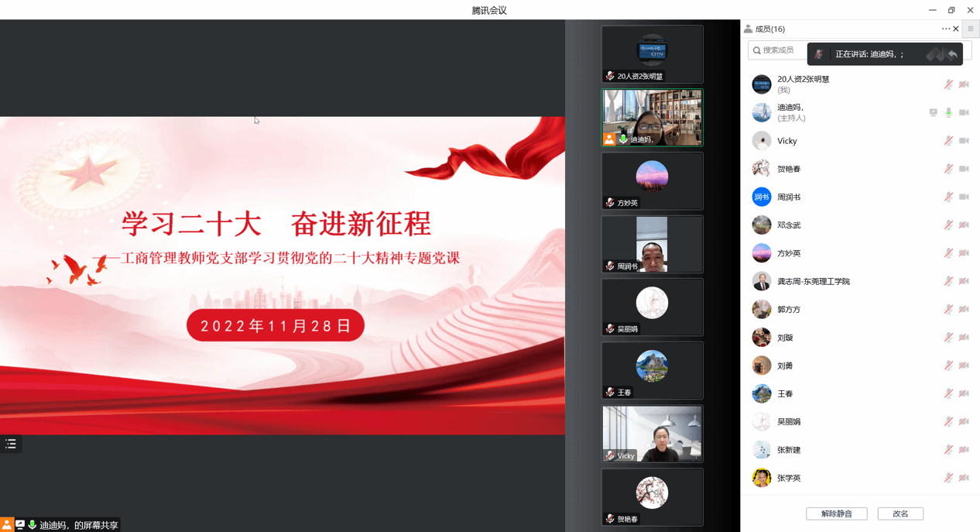Select 迪迪妈's video thumbnail with bookshelf
Image resolution: width=980 pixels, height=532 pixels.
[x=652, y=116]
